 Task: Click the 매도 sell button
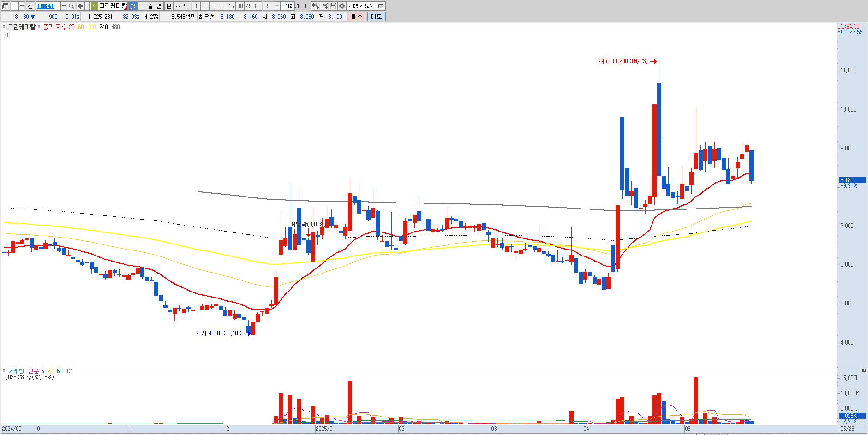pos(376,17)
